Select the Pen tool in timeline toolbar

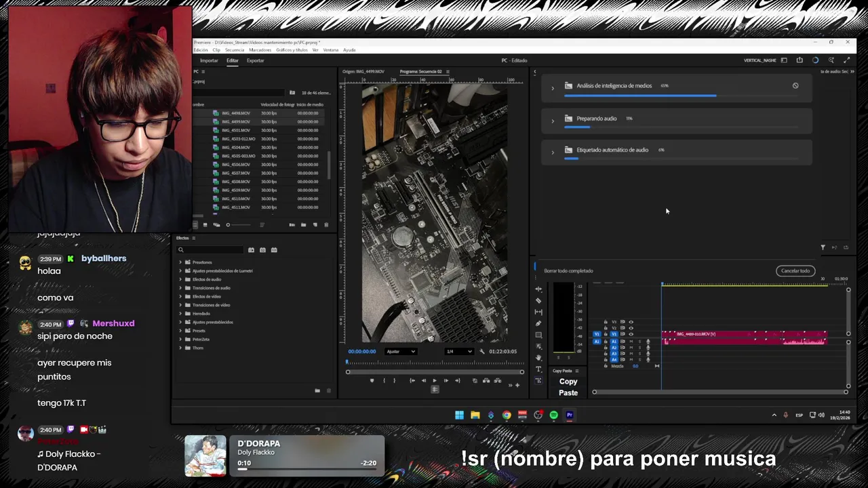point(538,323)
